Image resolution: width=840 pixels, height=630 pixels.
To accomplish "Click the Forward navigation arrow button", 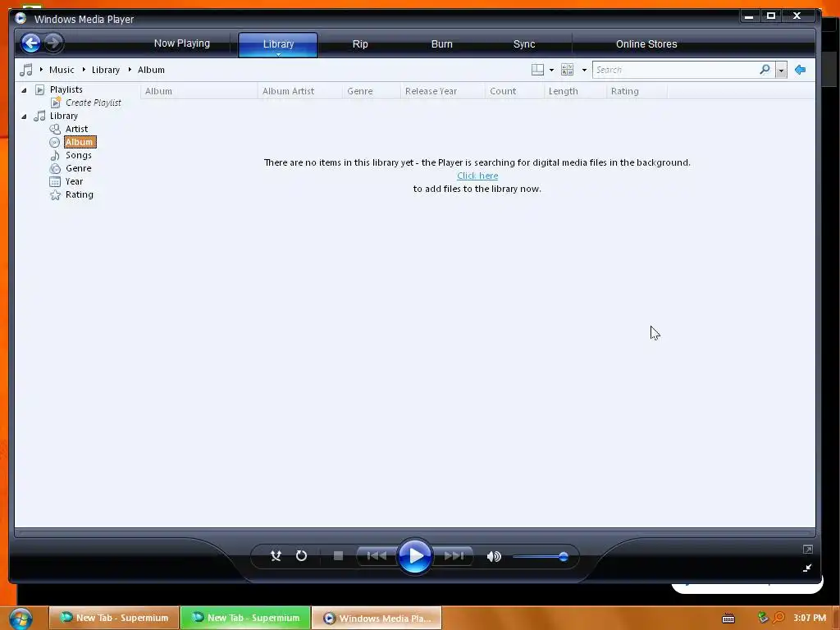I will tap(53, 43).
